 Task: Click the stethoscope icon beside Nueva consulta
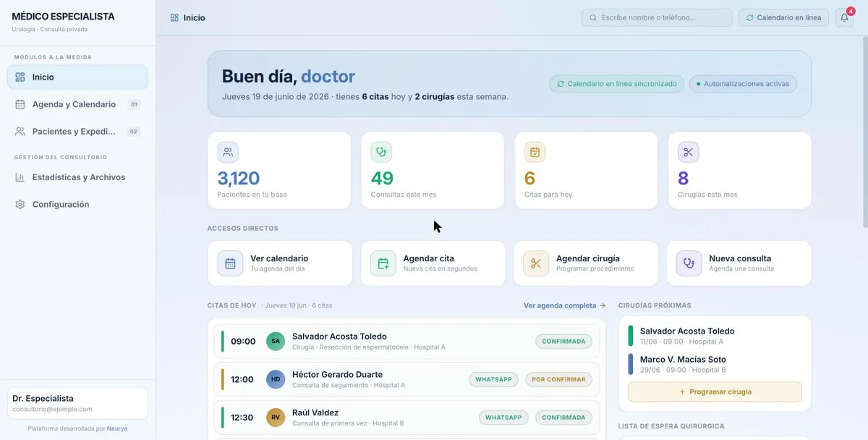click(689, 263)
